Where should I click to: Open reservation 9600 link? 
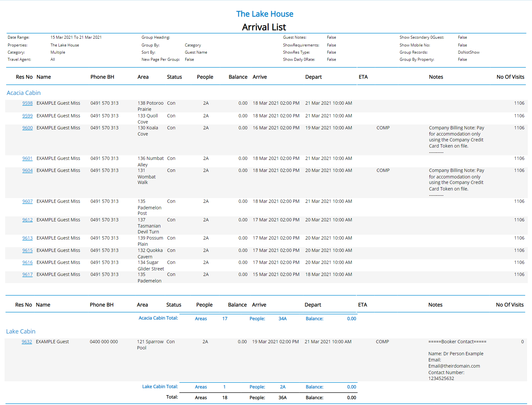pyautogui.click(x=27, y=128)
